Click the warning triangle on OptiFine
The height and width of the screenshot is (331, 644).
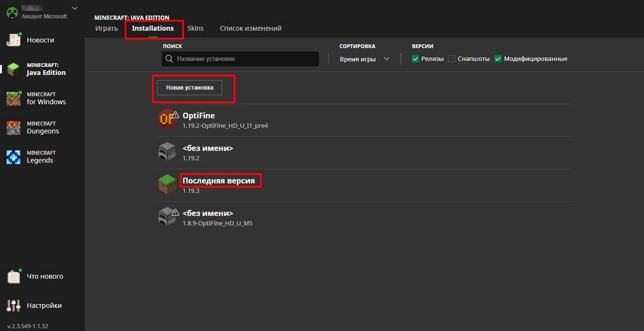(175, 115)
